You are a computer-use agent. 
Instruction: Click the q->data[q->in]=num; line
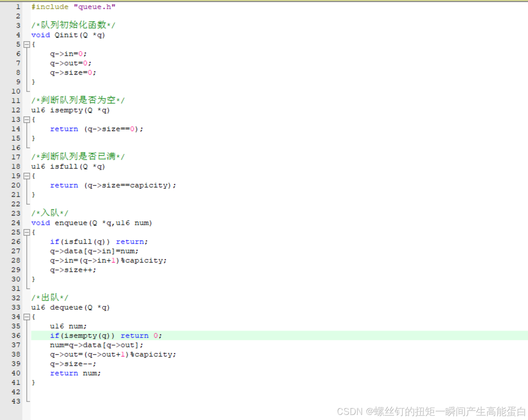pos(94,251)
